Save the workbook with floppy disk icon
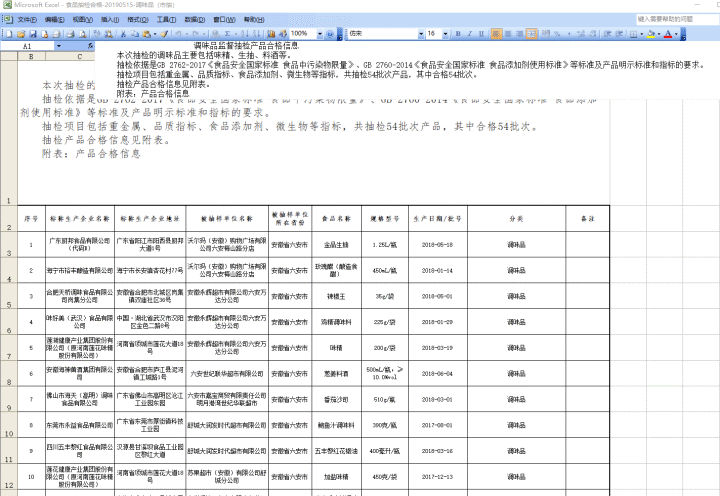 click(33, 34)
